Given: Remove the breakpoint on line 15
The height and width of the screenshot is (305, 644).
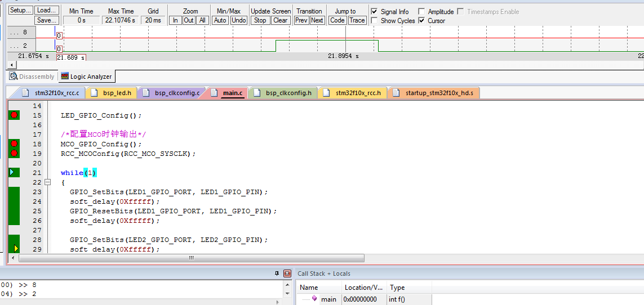Looking at the screenshot, I should point(14,115).
